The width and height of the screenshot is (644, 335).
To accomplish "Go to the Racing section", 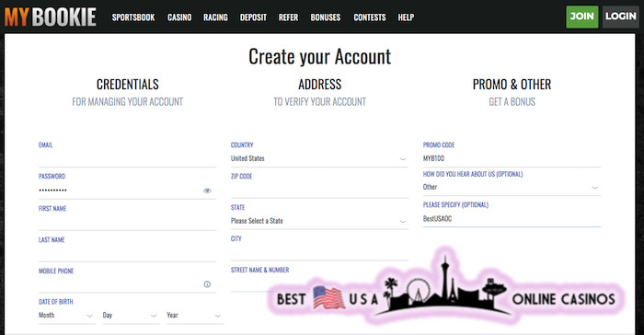I will [215, 17].
